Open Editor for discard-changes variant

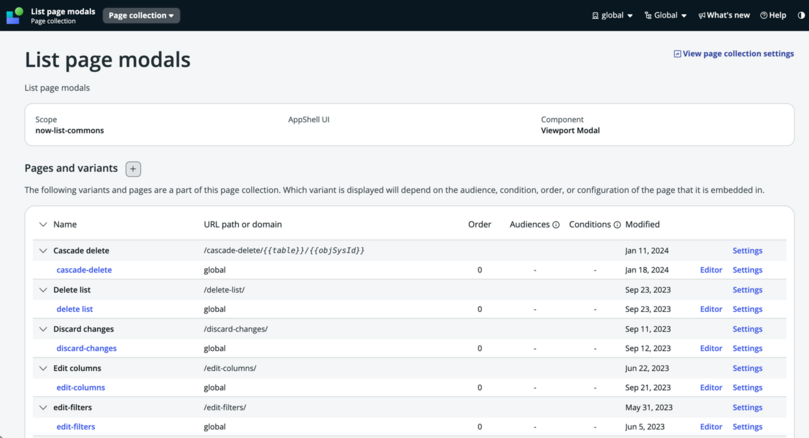click(x=711, y=348)
